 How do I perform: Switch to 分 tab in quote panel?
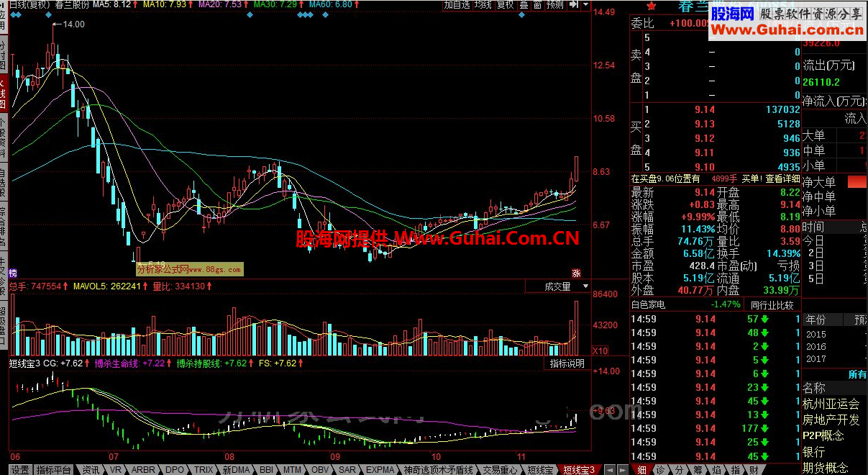pos(679,470)
